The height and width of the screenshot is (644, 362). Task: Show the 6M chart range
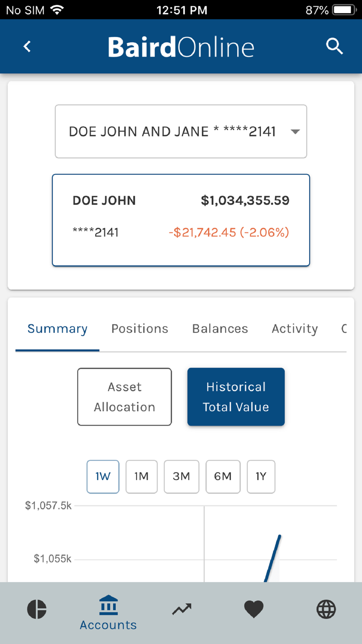(223, 476)
